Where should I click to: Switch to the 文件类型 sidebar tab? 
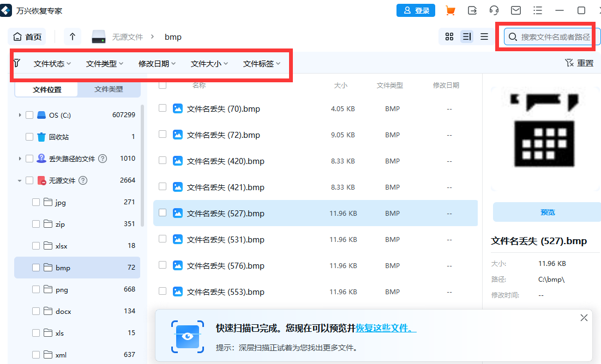point(108,89)
